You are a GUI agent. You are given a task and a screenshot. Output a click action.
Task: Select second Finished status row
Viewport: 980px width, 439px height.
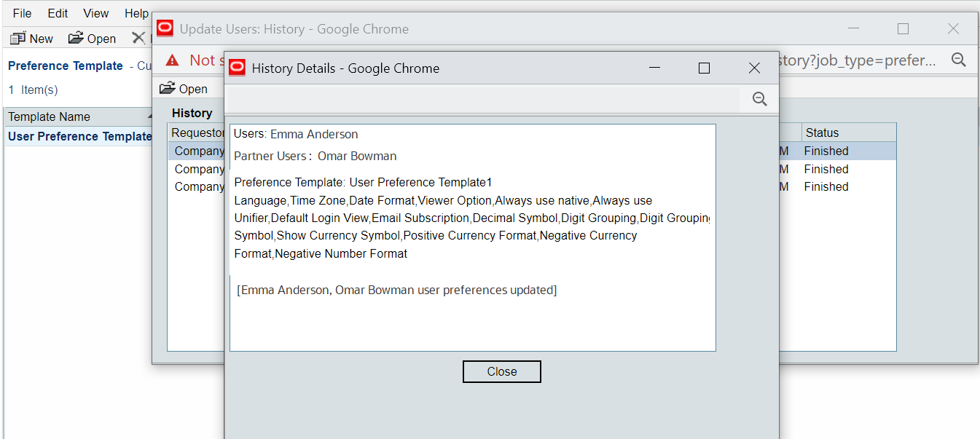pyautogui.click(x=826, y=169)
